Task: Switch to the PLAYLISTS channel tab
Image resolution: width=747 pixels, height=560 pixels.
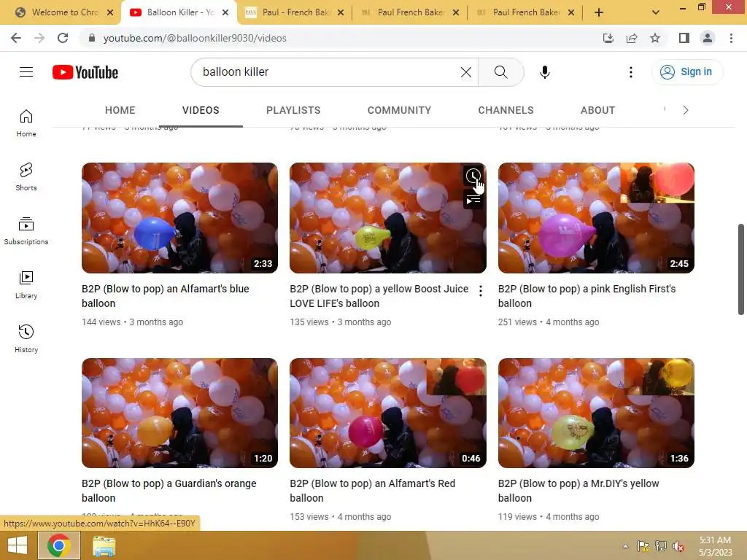Action: click(x=293, y=111)
